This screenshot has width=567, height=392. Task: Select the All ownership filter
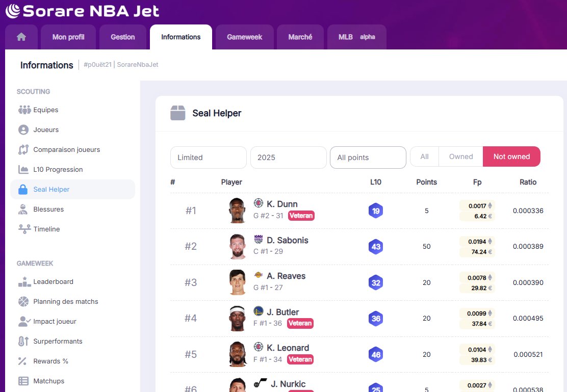point(425,156)
